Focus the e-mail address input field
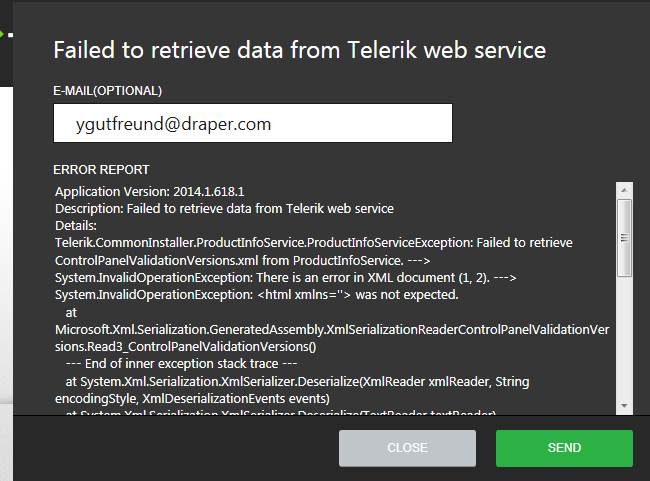Viewport: 650px width, 481px height. tap(253, 124)
